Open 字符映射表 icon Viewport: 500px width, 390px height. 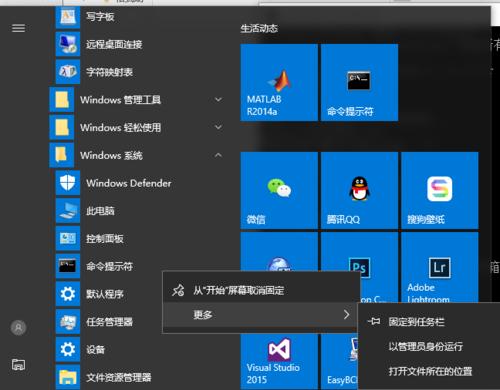point(68,71)
